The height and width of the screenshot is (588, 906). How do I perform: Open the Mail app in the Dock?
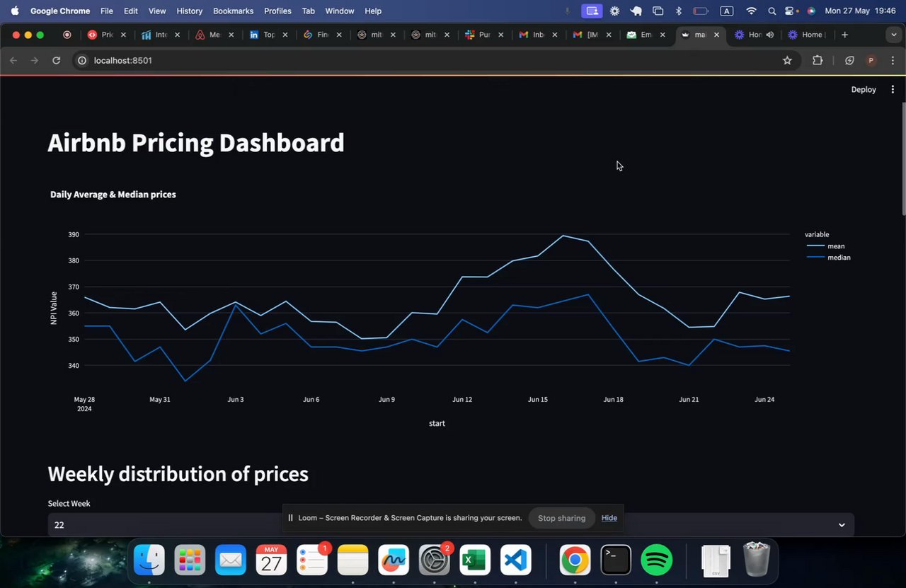click(x=231, y=560)
